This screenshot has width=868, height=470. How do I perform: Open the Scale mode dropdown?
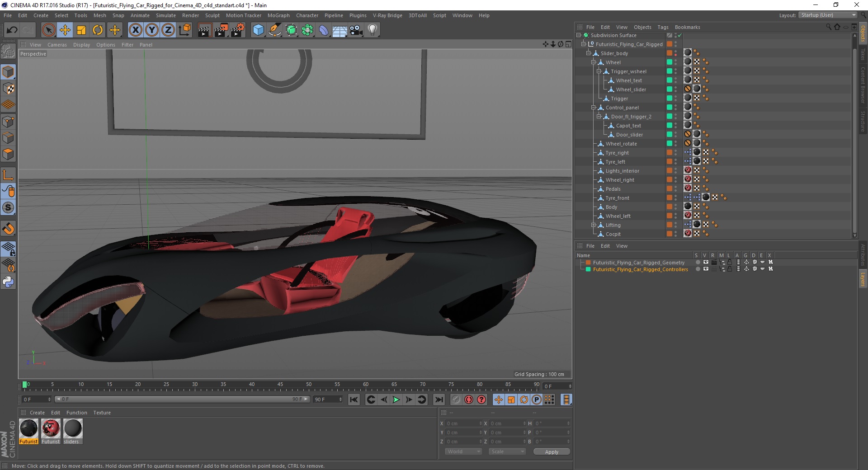coord(507,451)
